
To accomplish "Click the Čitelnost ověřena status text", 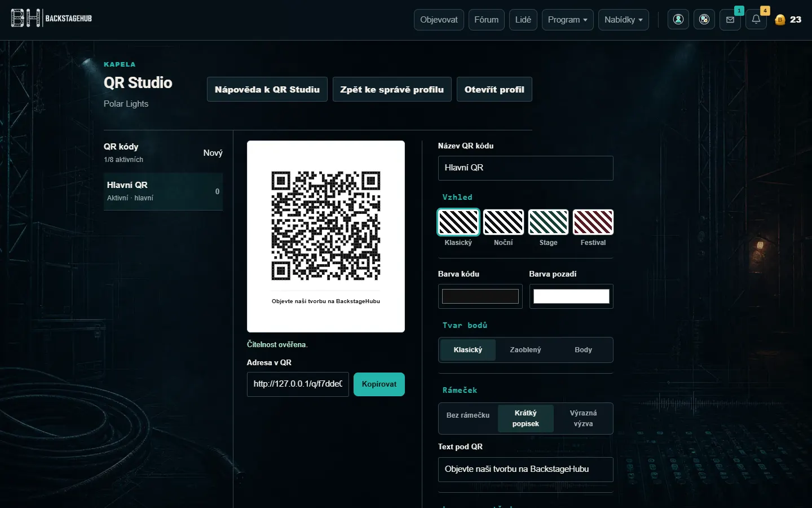I will click(x=277, y=344).
